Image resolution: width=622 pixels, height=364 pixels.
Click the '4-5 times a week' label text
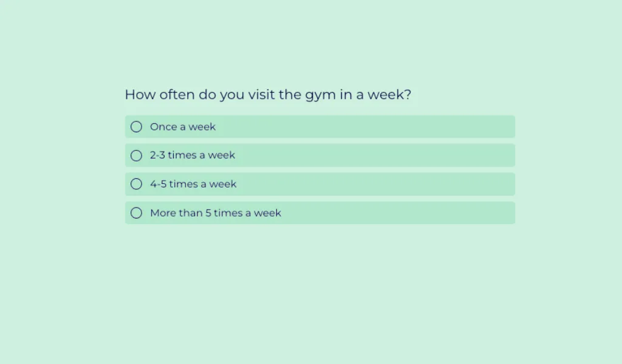pos(193,184)
